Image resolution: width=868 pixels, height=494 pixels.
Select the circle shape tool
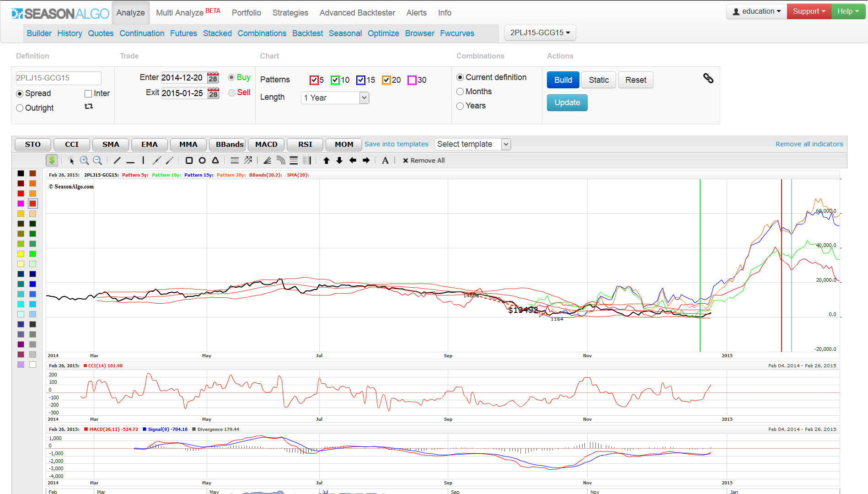202,161
